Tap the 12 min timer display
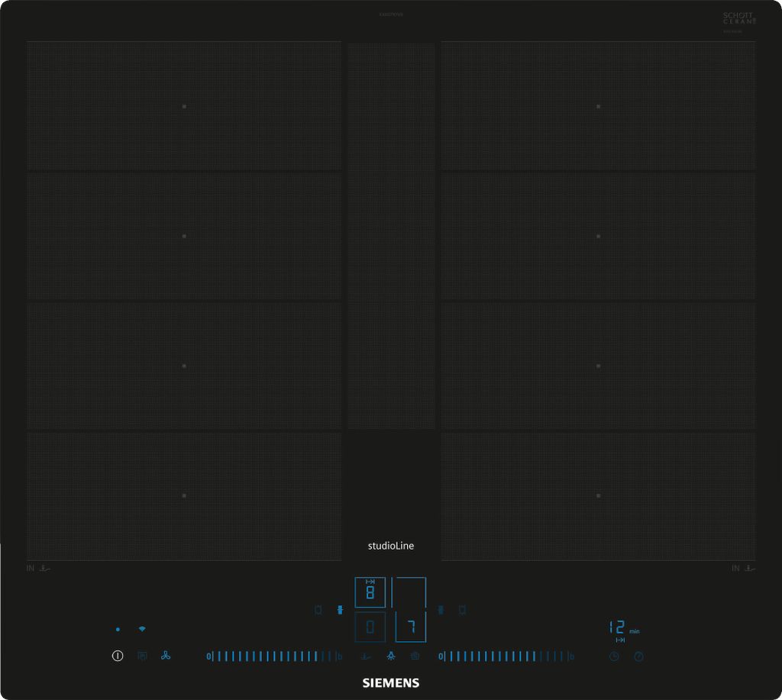The width and height of the screenshot is (782, 700). tap(617, 627)
